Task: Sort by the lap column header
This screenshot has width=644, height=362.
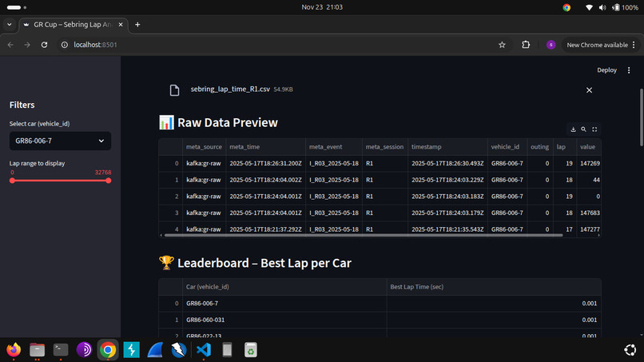Action: 565,147
